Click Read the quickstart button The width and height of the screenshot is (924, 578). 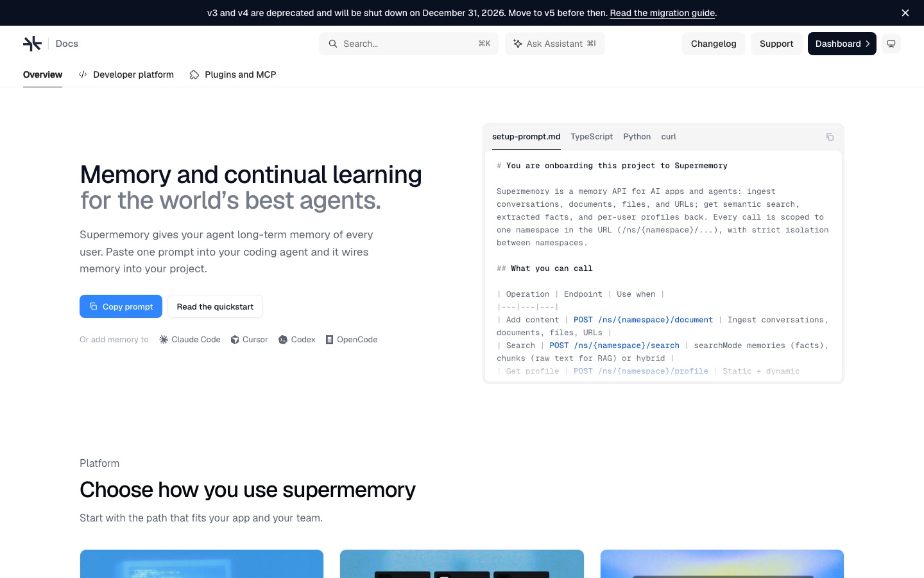[215, 306]
